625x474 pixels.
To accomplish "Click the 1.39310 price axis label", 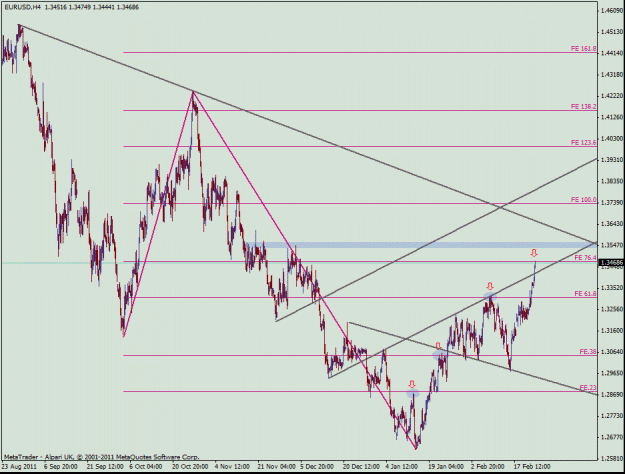I will [612, 159].
